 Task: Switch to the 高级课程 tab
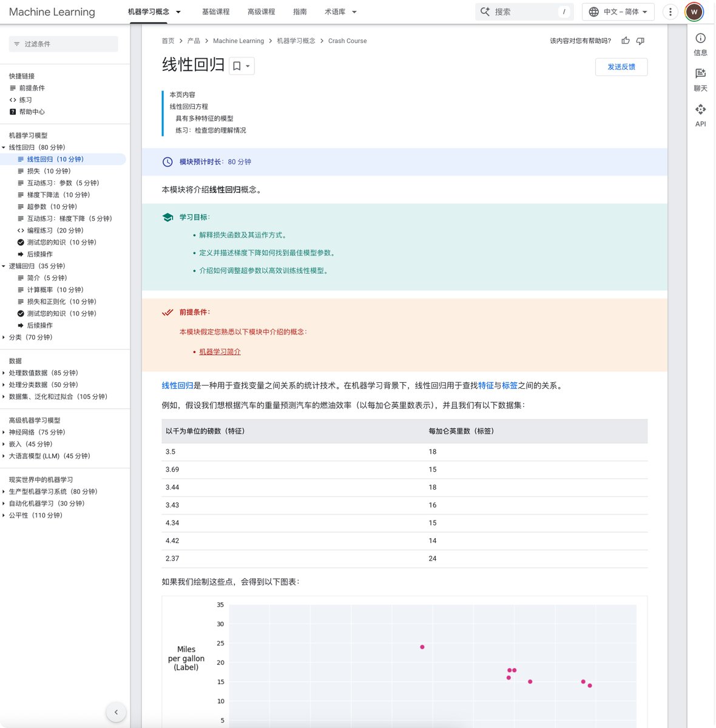point(261,12)
